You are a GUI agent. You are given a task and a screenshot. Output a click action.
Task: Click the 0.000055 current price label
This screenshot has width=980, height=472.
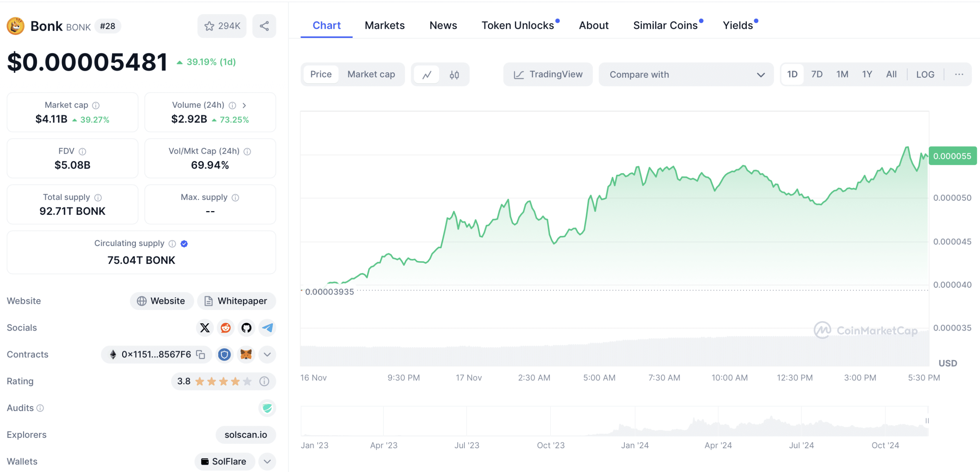[x=952, y=156]
